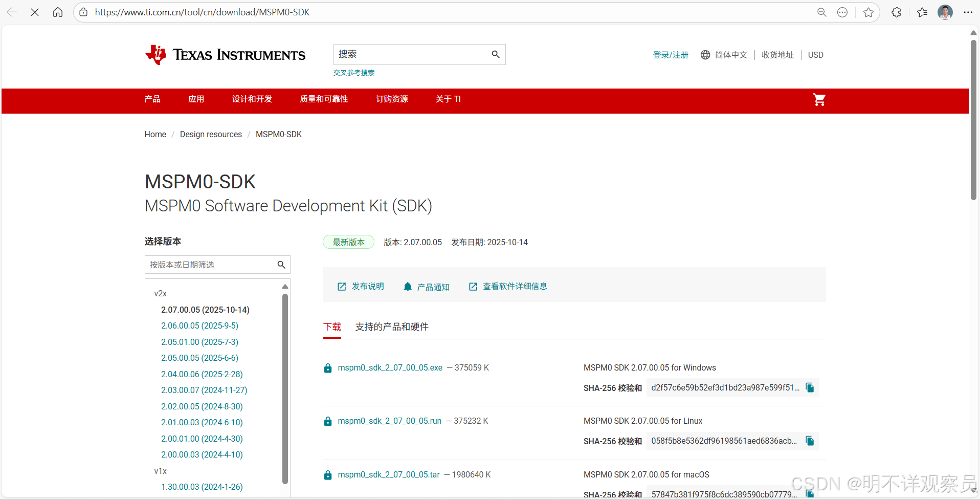Select version 2.03.00.07 (2024-11-27)

click(x=204, y=390)
